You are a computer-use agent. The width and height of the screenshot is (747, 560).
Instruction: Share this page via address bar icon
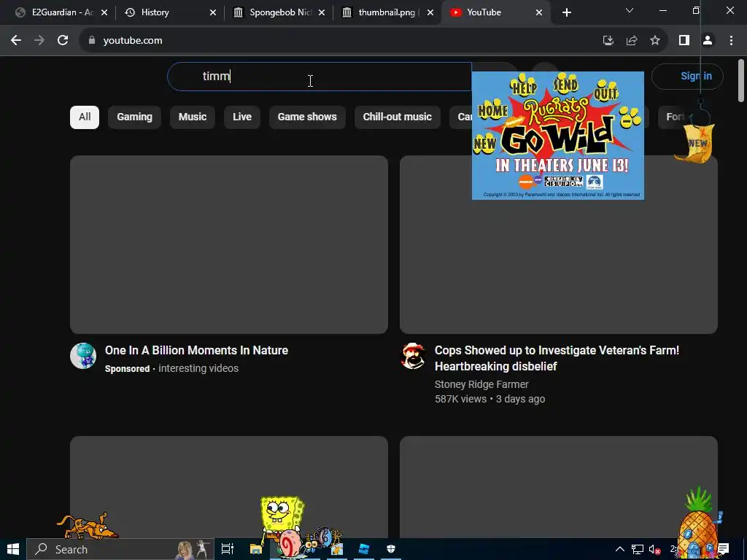tap(632, 41)
